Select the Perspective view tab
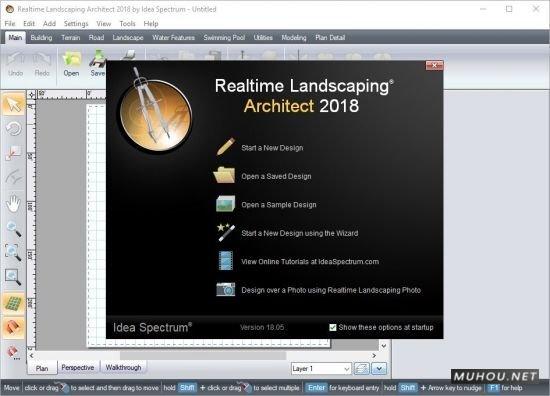 [78, 367]
